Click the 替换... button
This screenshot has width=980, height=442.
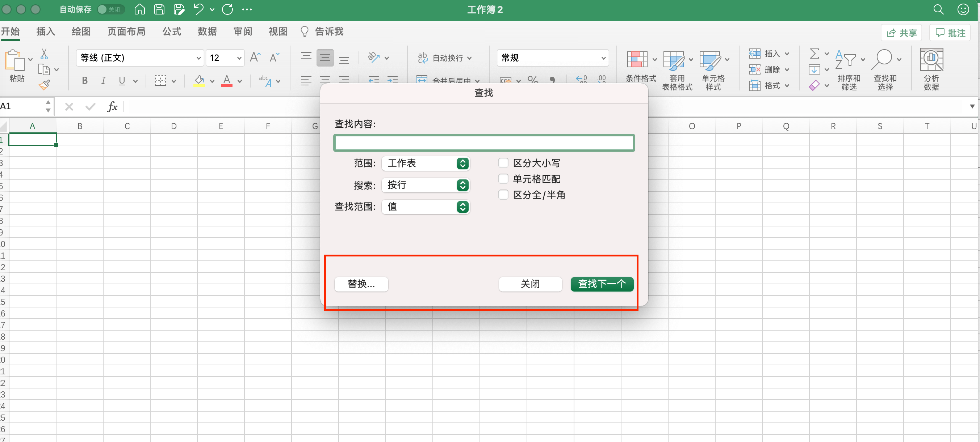361,284
